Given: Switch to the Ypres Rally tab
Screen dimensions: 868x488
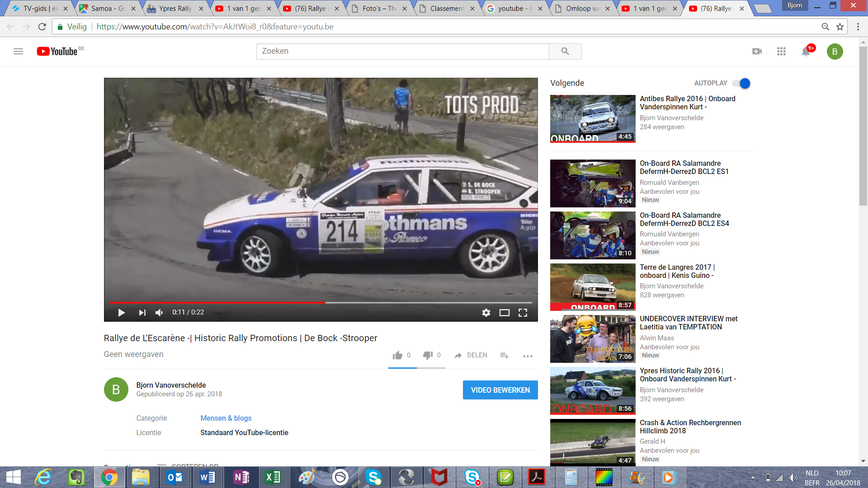Looking at the screenshot, I should 176,9.
